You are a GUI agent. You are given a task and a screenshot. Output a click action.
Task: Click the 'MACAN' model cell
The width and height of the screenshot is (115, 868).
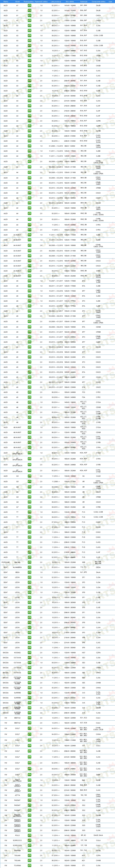click(x=17, y=562)
